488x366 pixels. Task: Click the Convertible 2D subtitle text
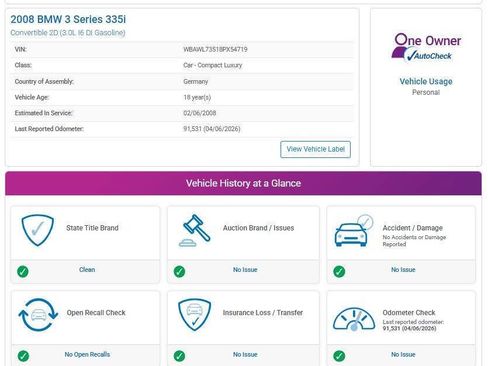[68, 33]
